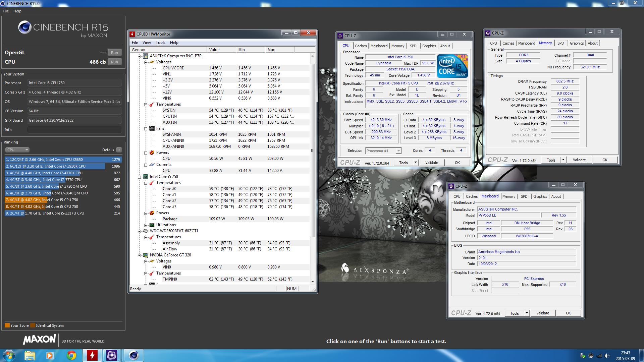Collapse the ASUSTeK Computer INC. node
This screenshot has height=362, width=644.
(x=139, y=56)
